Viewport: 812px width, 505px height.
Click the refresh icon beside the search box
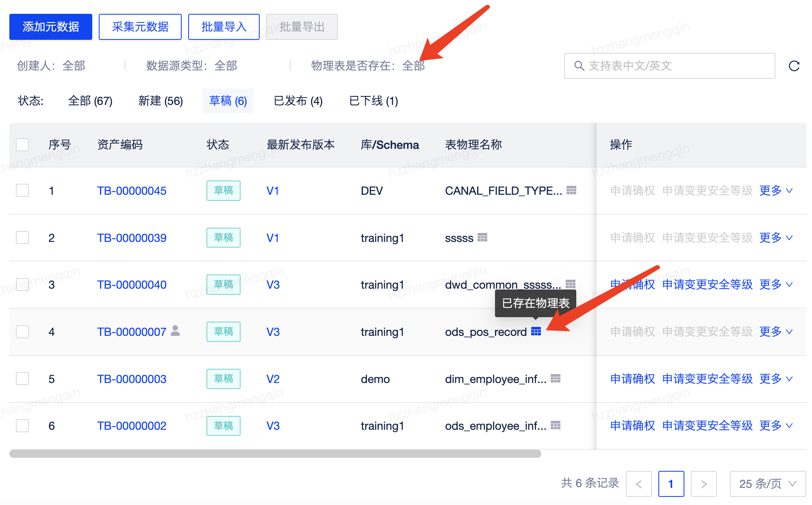(x=793, y=65)
